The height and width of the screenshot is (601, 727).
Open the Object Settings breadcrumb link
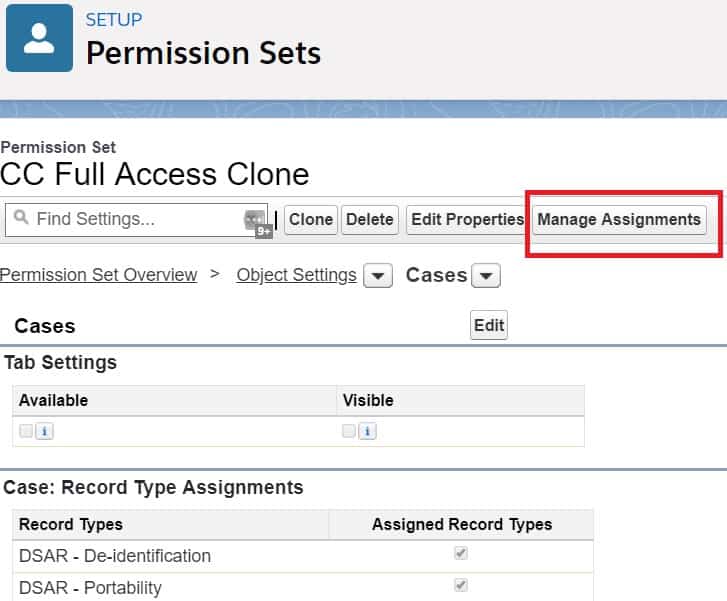tap(296, 275)
